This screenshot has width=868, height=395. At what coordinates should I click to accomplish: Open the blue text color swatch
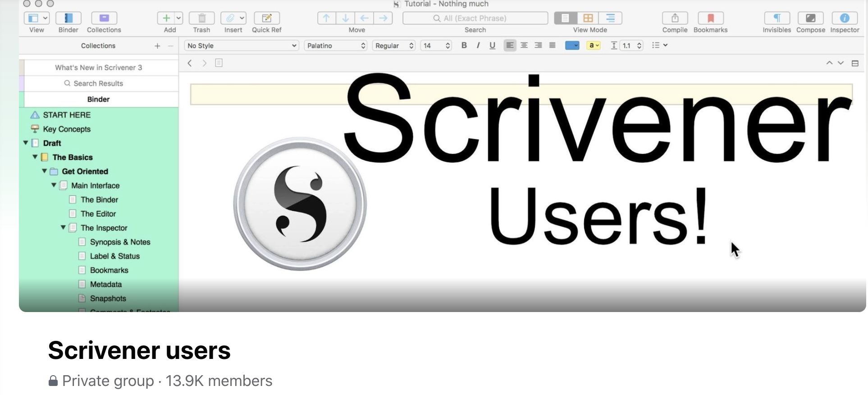tap(572, 46)
